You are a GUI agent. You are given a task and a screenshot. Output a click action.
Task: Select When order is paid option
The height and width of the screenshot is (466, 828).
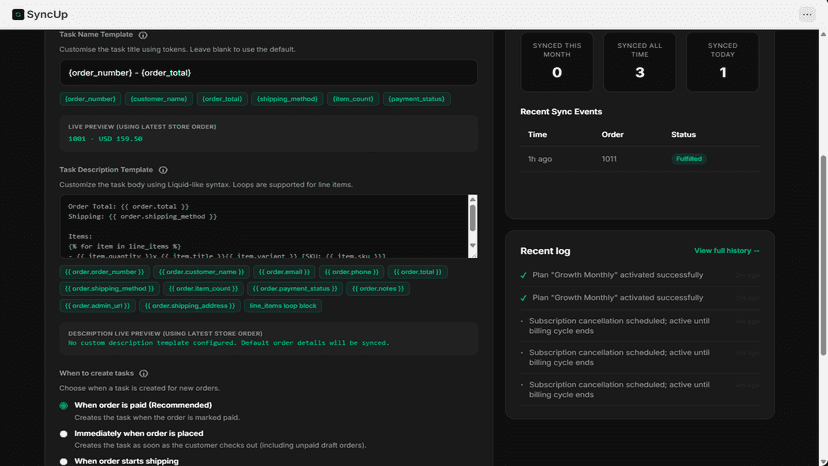coord(63,406)
